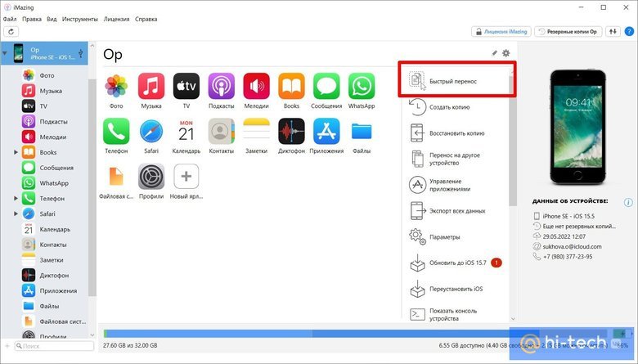Select WhatsApp in the sidebar
The height and width of the screenshot is (364, 638).
pyautogui.click(x=44, y=183)
